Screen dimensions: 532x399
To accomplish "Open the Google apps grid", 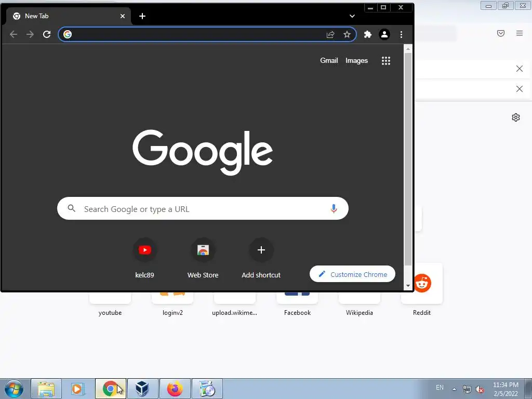I will coord(386,61).
